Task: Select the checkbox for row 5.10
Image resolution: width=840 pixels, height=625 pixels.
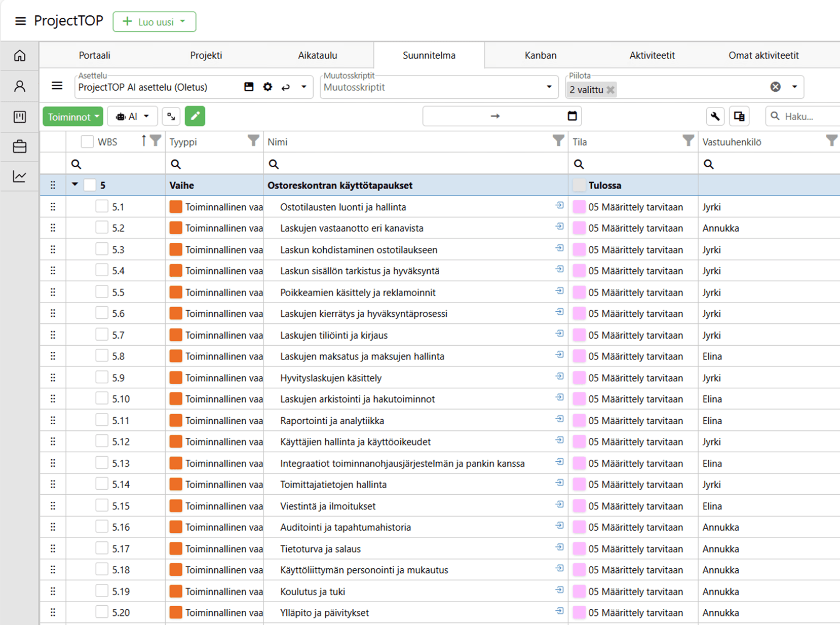Action: point(102,399)
